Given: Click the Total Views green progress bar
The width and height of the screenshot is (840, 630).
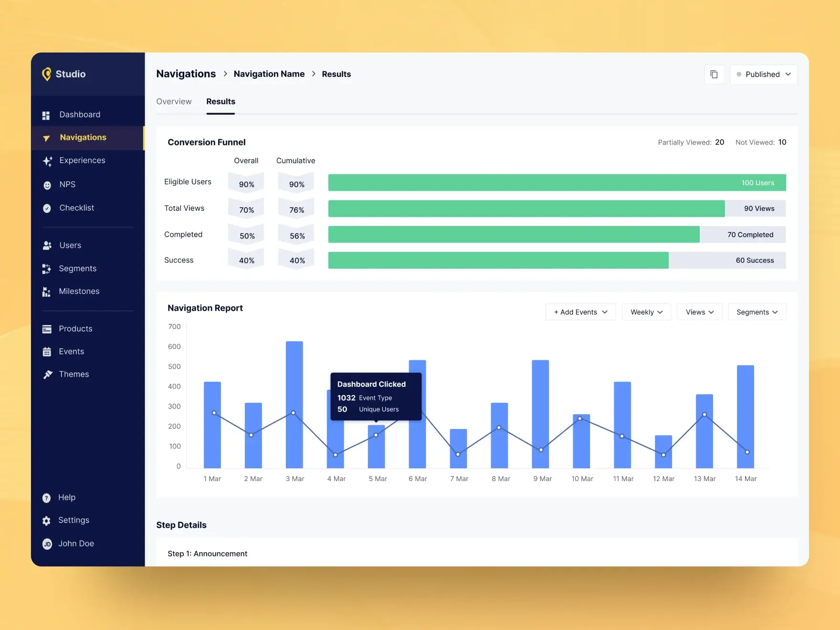Looking at the screenshot, I should tap(526, 209).
